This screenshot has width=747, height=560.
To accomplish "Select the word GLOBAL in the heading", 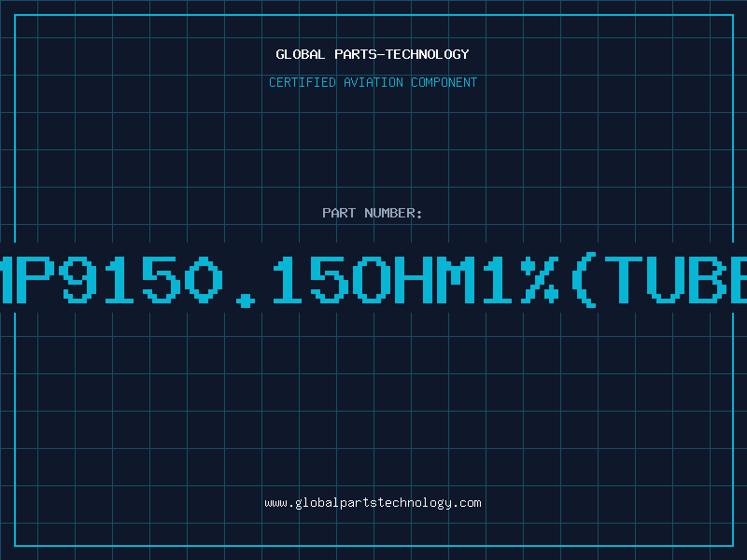I will (300, 54).
